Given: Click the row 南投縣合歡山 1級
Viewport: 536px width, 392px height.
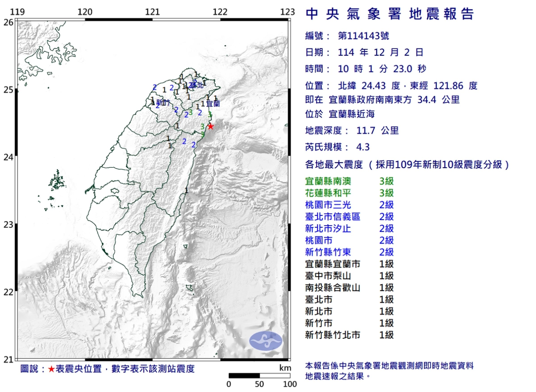Looking at the screenshot, I should coord(349,288).
